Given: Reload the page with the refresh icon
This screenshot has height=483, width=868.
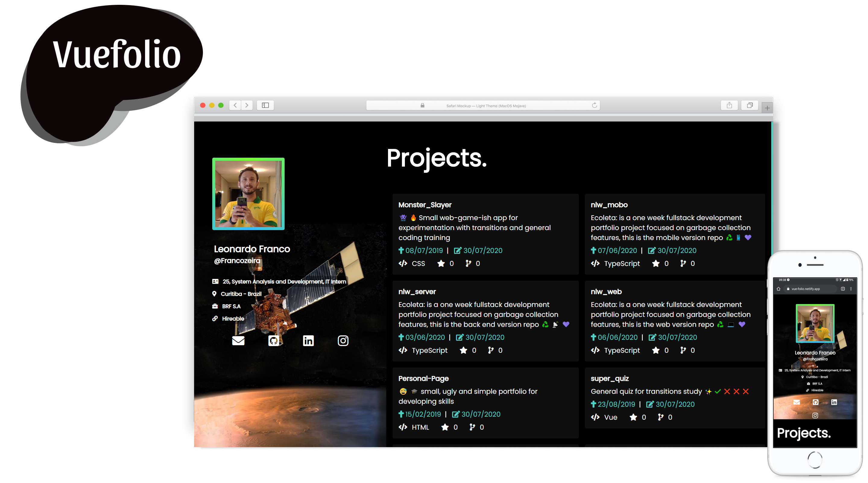Looking at the screenshot, I should [x=594, y=105].
